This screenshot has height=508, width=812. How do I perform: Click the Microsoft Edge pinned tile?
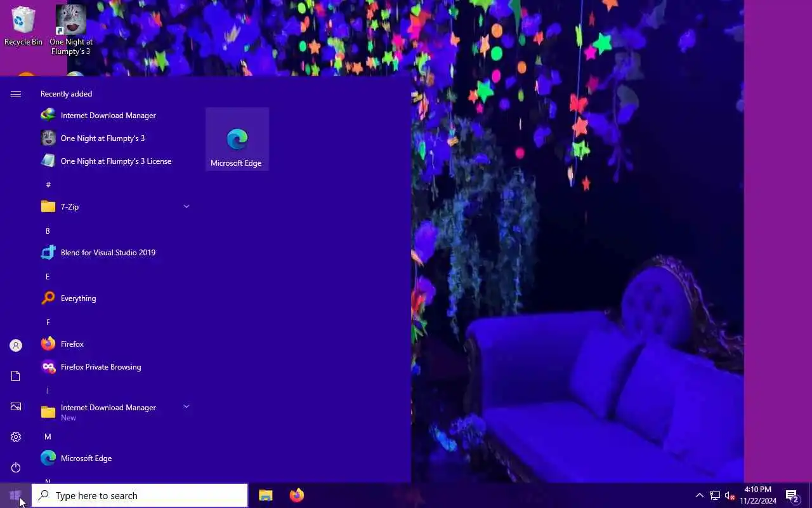click(237, 139)
